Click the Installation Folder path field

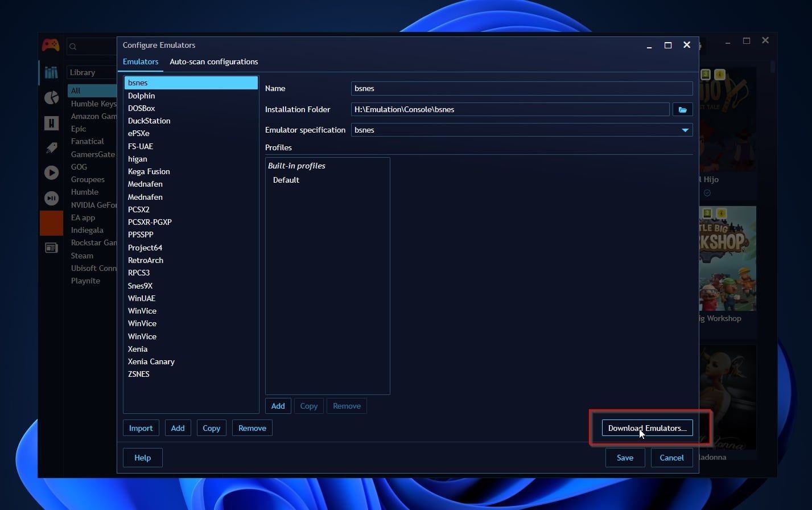pyautogui.click(x=510, y=109)
